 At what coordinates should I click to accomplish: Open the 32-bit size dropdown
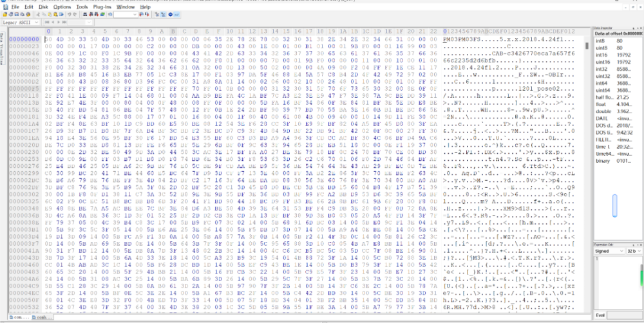click(x=639, y=251)
